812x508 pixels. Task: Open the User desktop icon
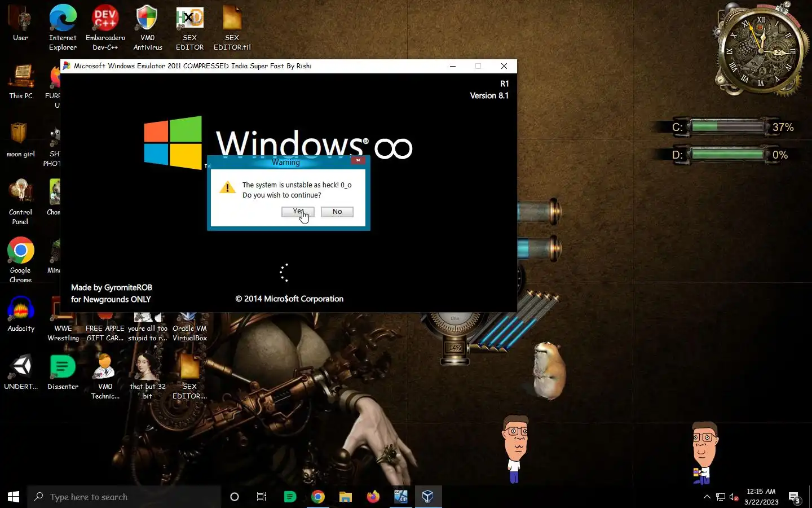pyautogui.click(x=21, y=24)
